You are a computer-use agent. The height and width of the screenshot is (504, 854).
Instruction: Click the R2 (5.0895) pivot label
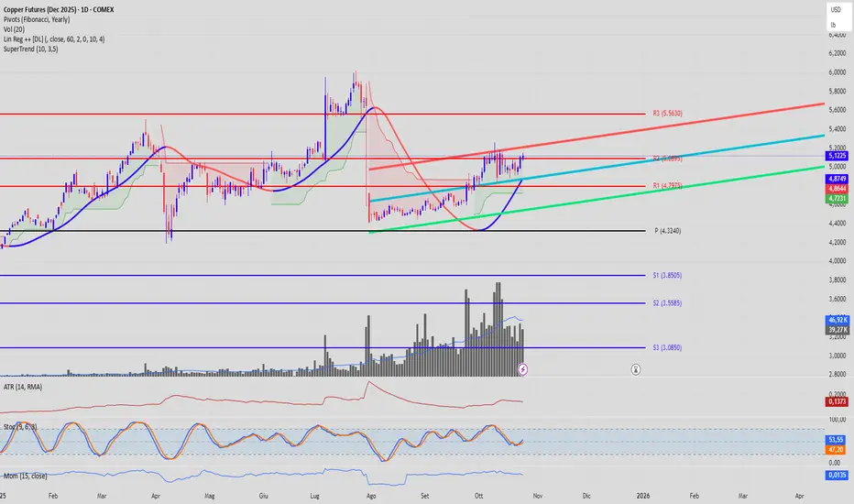(667, 159)
